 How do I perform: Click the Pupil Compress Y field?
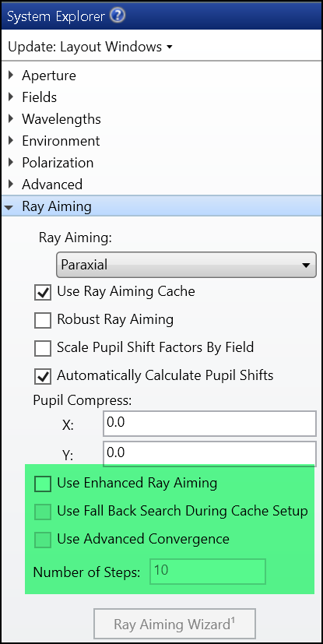tap(209, 453)
